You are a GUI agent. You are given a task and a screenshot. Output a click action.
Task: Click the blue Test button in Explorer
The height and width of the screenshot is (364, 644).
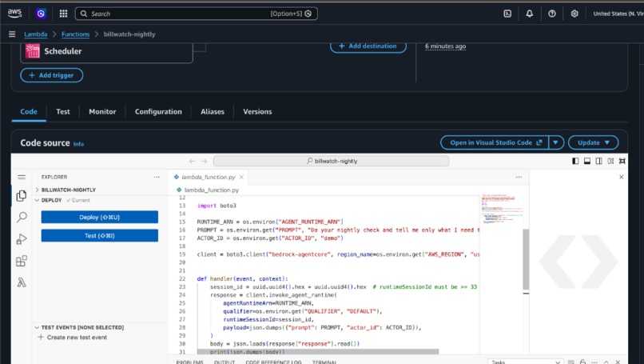tap(99, 236)
